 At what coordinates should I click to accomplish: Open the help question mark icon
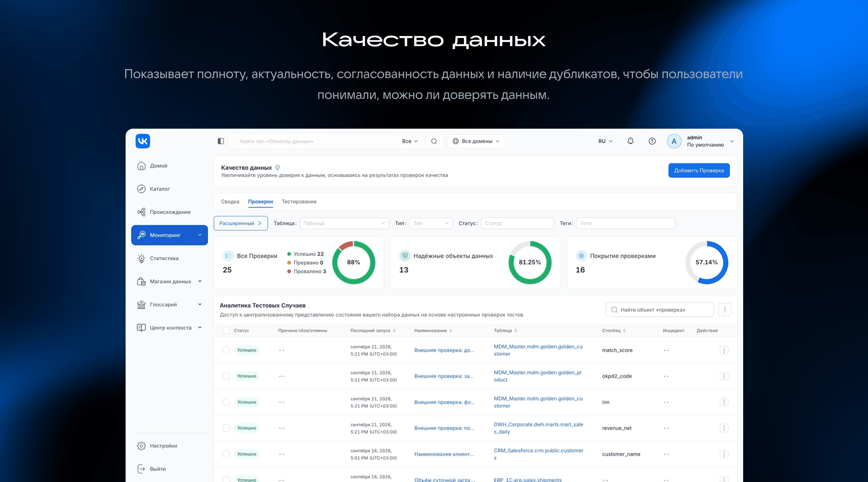(652, 141)
